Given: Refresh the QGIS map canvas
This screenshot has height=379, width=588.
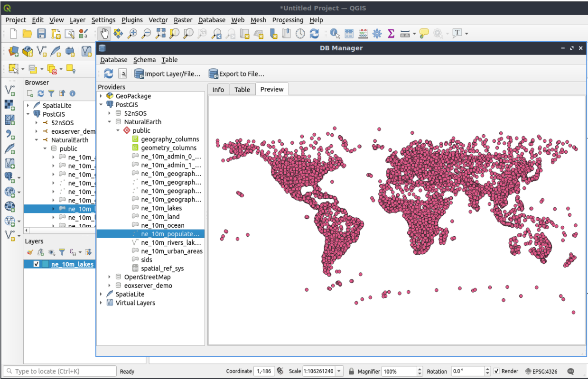Looking at the screenshot, I should (x=314, y=33).
